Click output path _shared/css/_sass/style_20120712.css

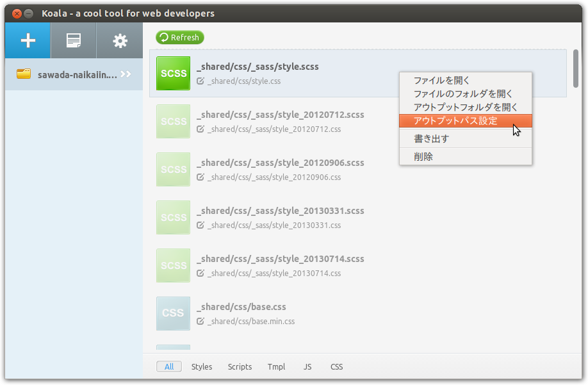pos(274,129)
